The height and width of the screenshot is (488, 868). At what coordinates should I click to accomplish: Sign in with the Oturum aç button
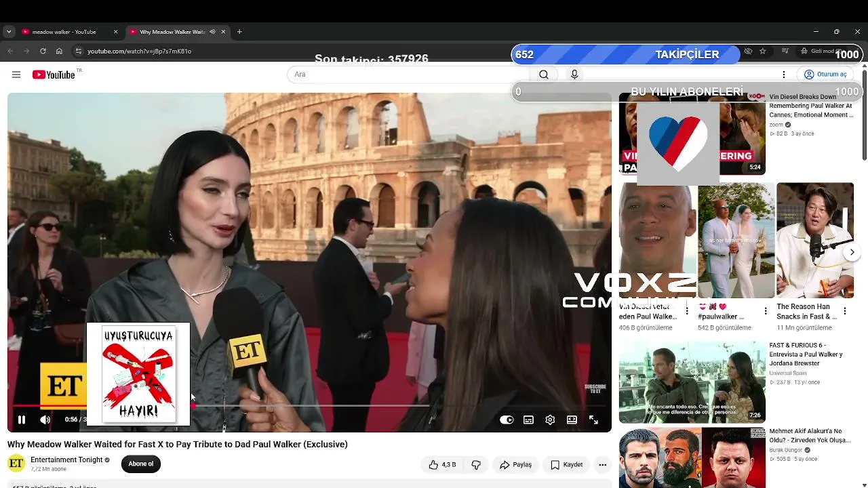click(825, 75)
